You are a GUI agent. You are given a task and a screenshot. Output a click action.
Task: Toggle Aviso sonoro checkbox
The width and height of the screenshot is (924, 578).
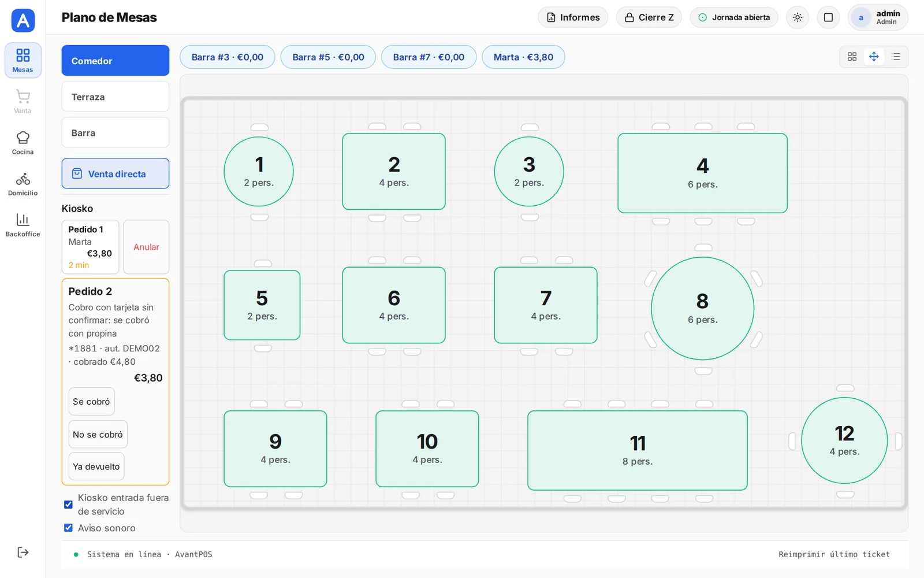tap(68, 528)
